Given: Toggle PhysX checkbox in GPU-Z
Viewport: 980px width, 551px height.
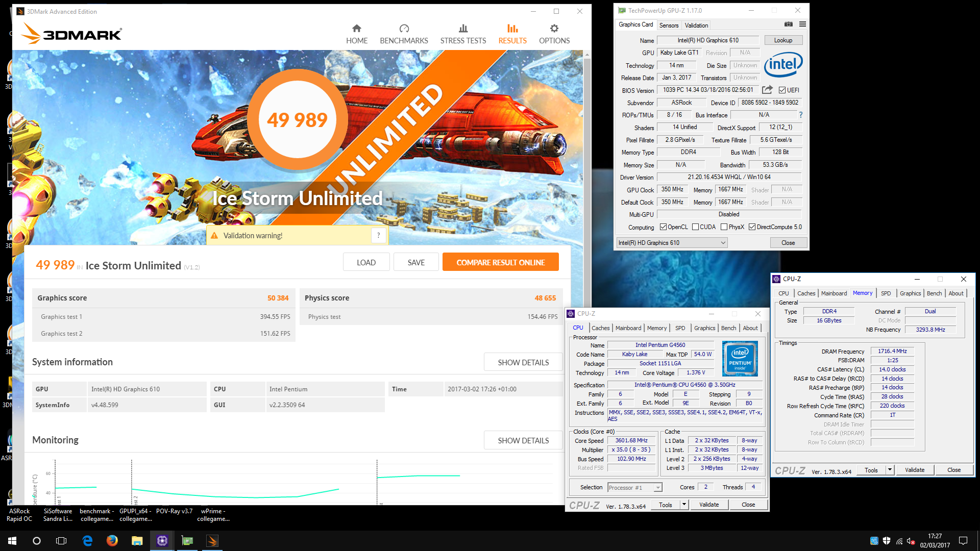Looking at the screenshot, I should [x=724, y=227].
